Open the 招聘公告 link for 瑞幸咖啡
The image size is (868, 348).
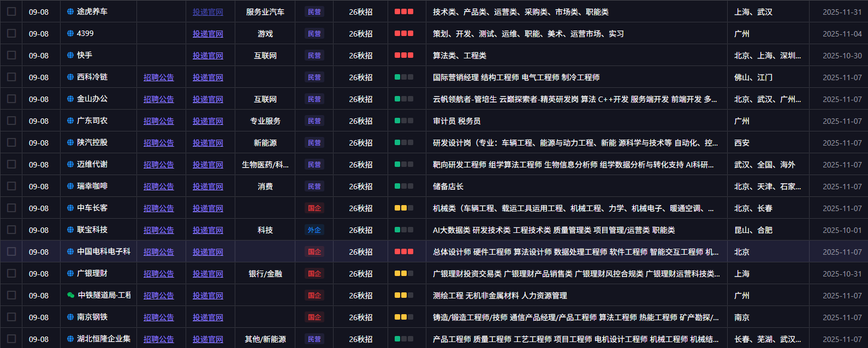pyautogui.click(x=159, y=187)
